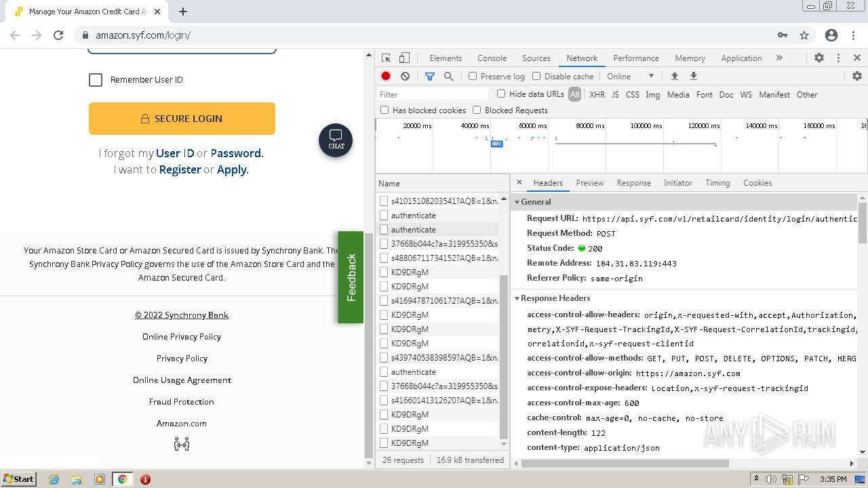The width and height of the screenshot is (868, 488).
Task: Click the SECURE LOGIN button
Action: click(182, 119)
